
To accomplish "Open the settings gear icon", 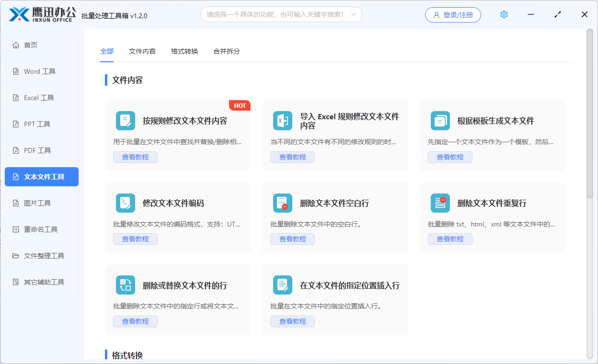I will 504,14.
